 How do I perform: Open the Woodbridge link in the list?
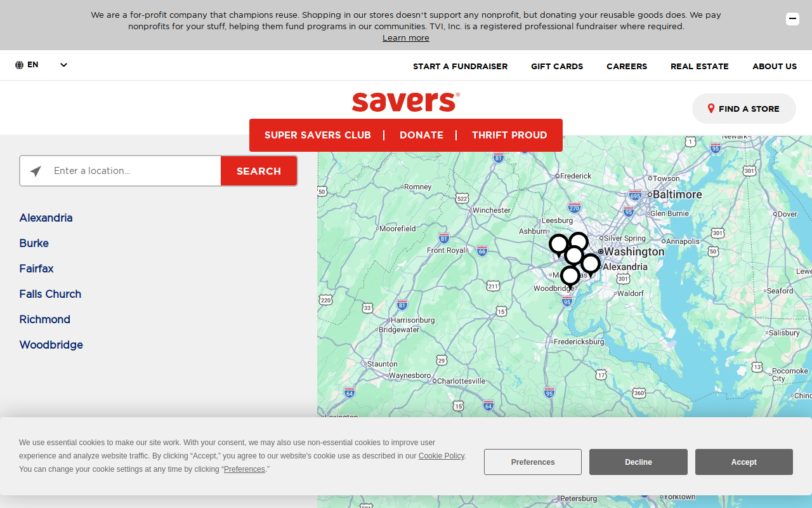pyautogui.click(x=51, y=345)
